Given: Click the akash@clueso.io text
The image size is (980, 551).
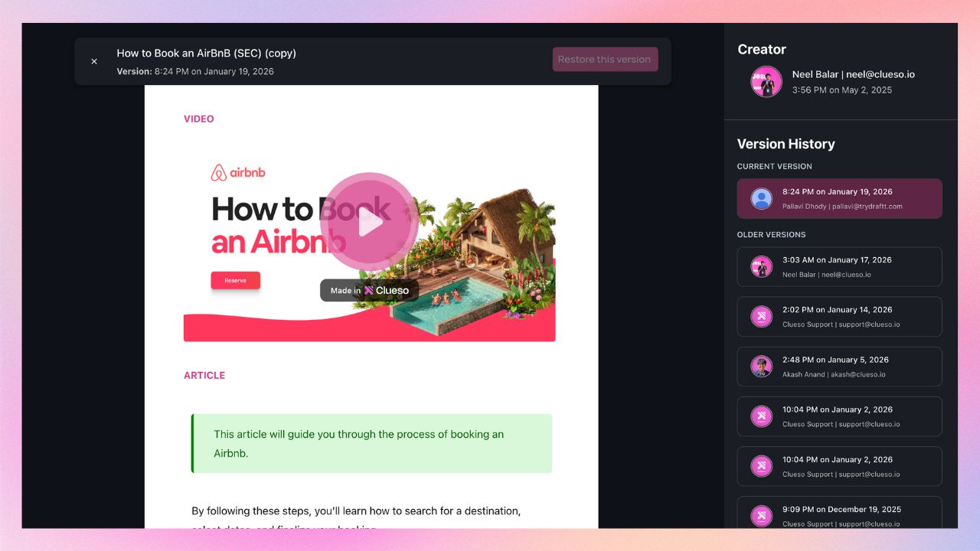Looking at the screenshot, I should [x=858, y=374].
